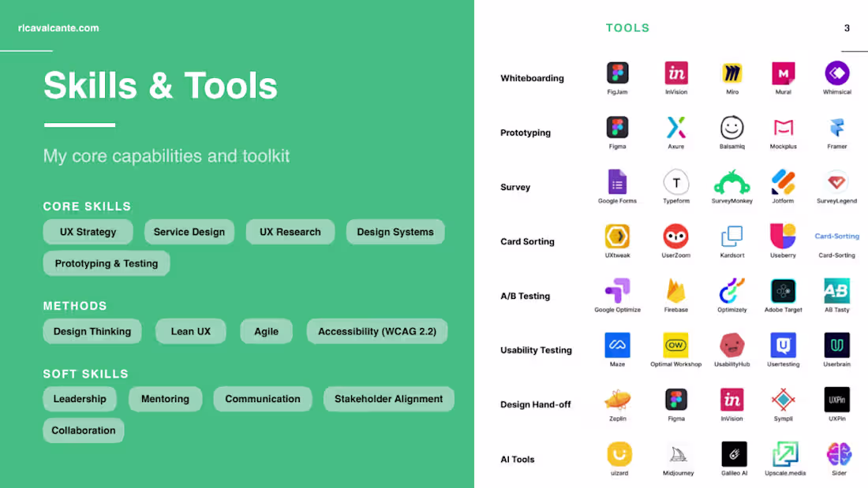Select the Framer icon
This screenshot has height=488, width=868.
tap(837, 127)
